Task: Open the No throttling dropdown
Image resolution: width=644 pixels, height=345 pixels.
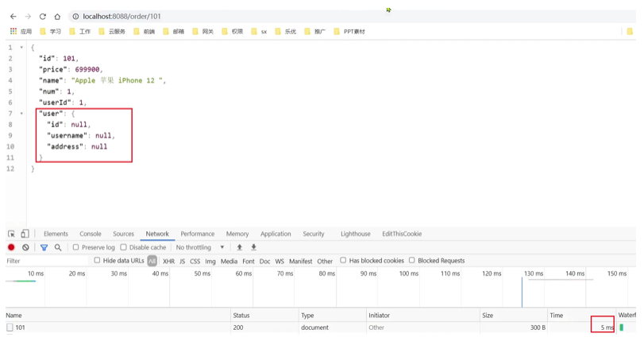Action: point(200,247)
